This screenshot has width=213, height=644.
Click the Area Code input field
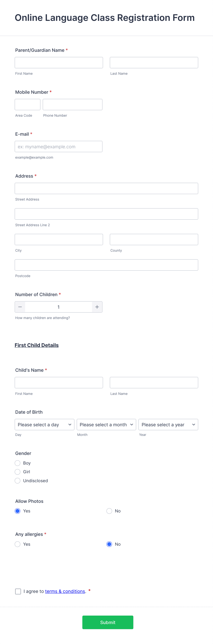27,104
